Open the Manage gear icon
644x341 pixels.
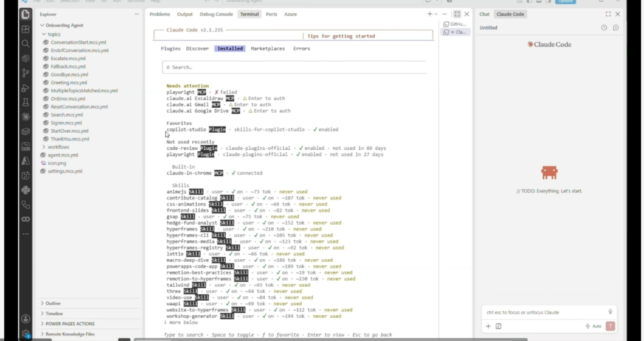tap(25, 333)
